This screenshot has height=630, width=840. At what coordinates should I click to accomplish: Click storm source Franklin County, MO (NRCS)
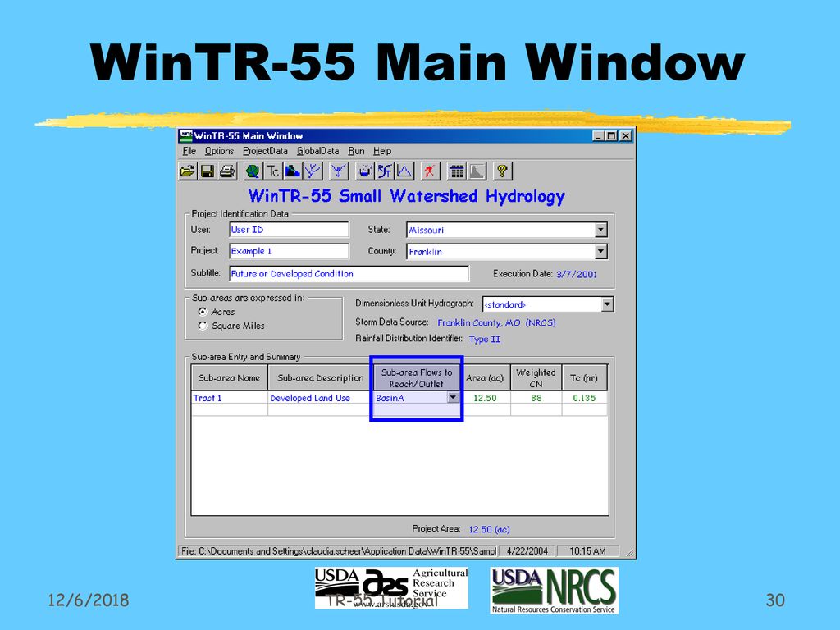(x=496, y=322)
